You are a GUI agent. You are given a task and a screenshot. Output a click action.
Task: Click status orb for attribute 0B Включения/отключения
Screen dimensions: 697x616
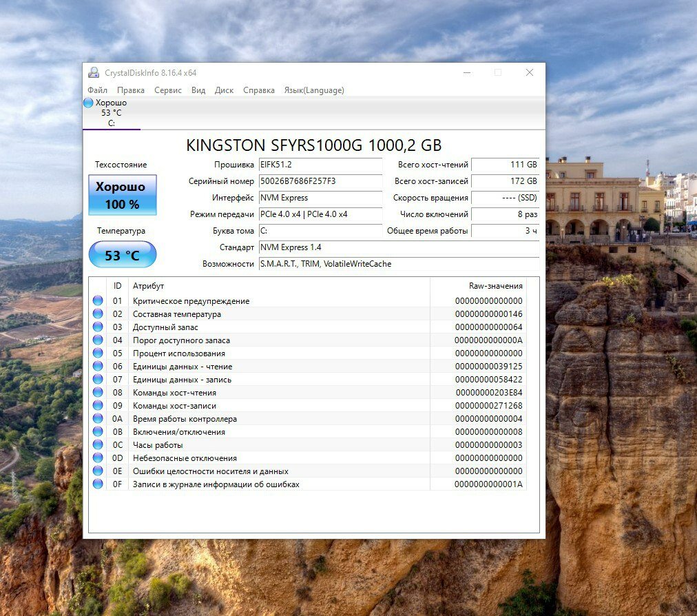[x=98, y=431]
